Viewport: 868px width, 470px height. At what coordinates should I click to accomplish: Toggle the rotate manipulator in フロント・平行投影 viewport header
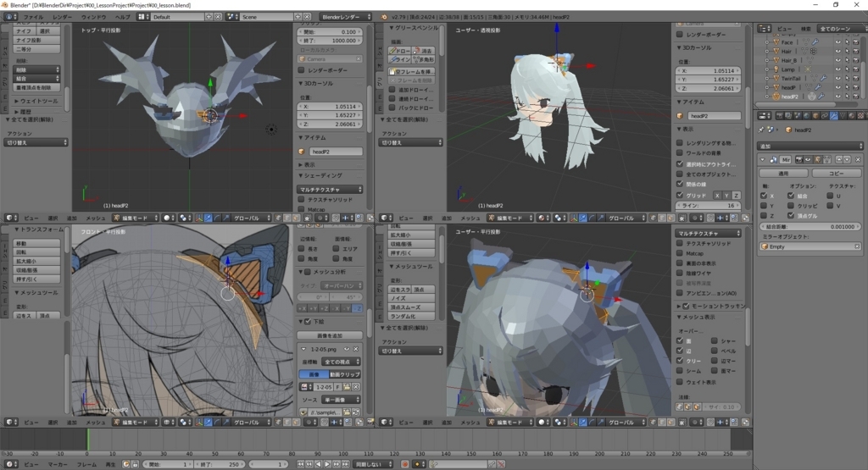[x=216, y=422]
